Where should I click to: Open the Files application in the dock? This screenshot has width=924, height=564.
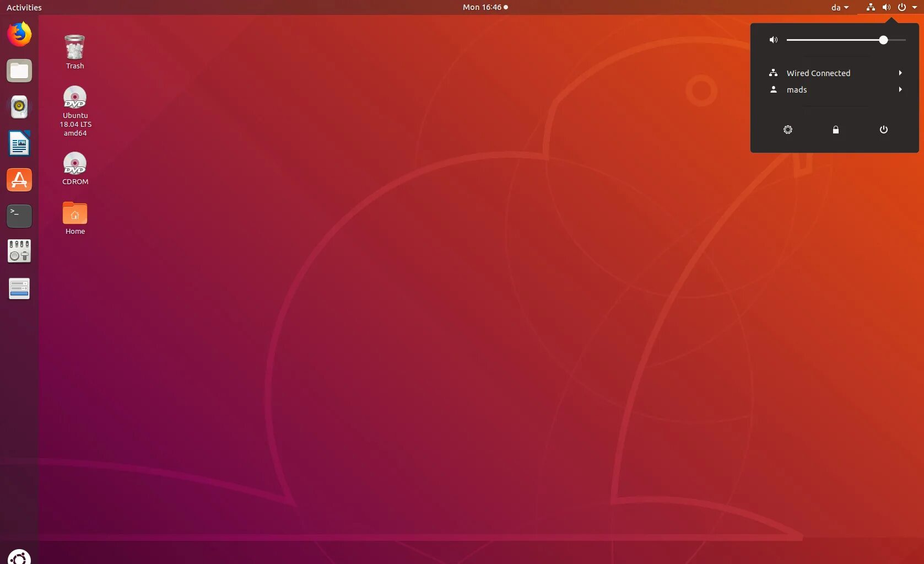click(19, 71)
